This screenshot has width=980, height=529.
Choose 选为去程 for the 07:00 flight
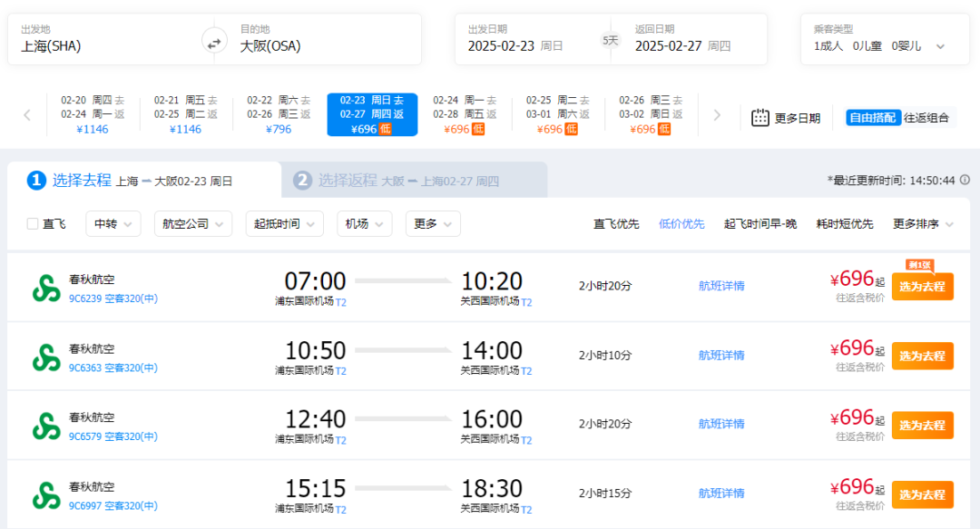[922, 287]
